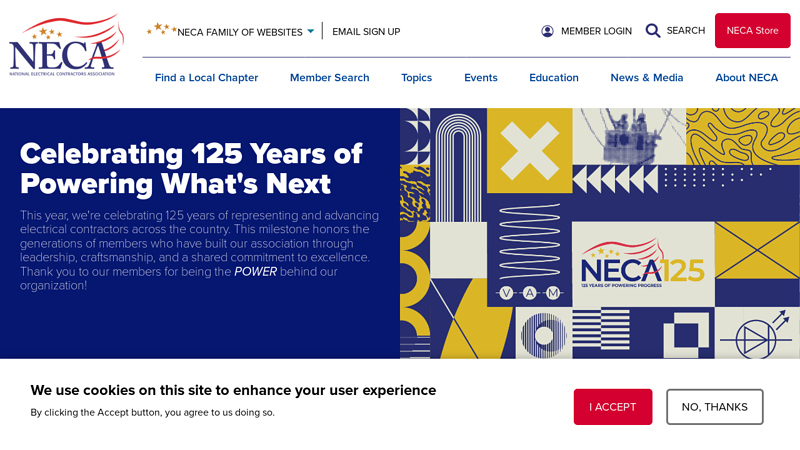Open the About NECA menu
The image size is (800, 450).
(746, 78)
